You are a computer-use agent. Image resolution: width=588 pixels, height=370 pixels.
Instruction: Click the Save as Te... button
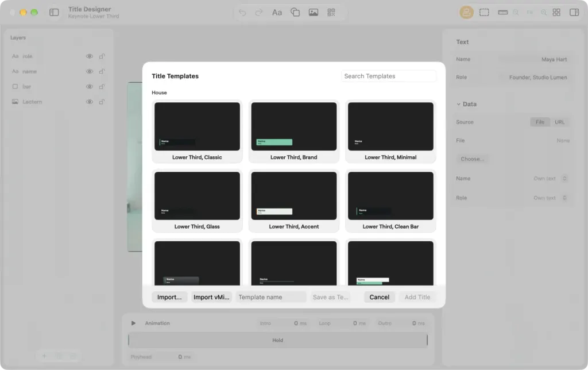click(x=330, y=297)
